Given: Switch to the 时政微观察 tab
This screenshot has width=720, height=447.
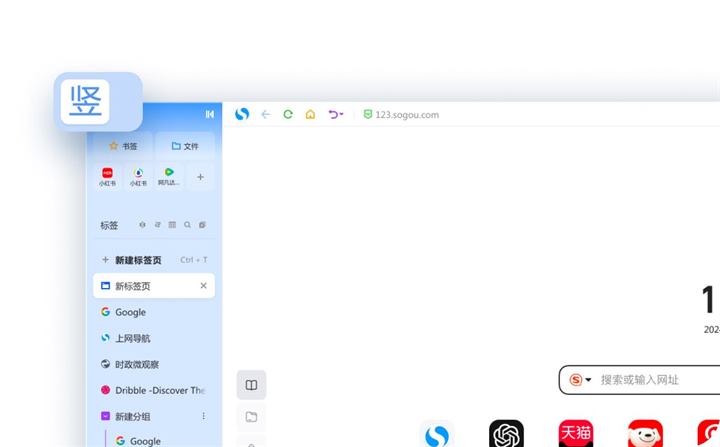Looking at the screenshot, I should pyautogui.click(x=154, y=364).
